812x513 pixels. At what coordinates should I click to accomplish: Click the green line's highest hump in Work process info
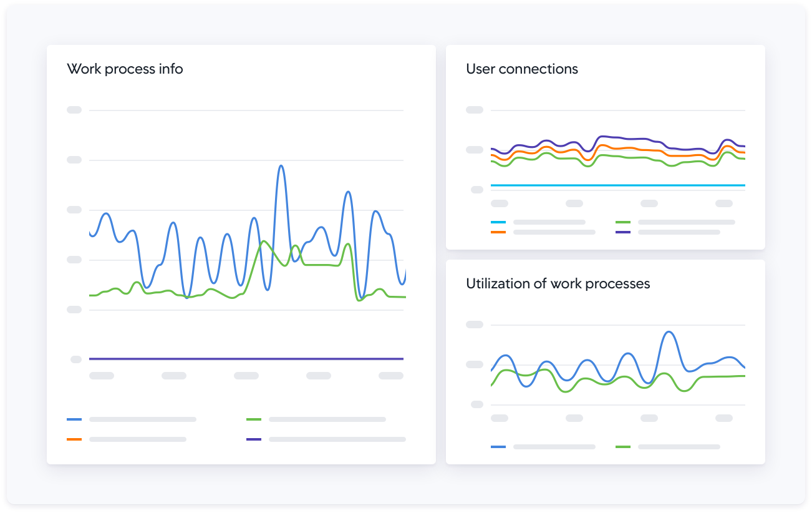pyautogui.click(x=264, y=242)
